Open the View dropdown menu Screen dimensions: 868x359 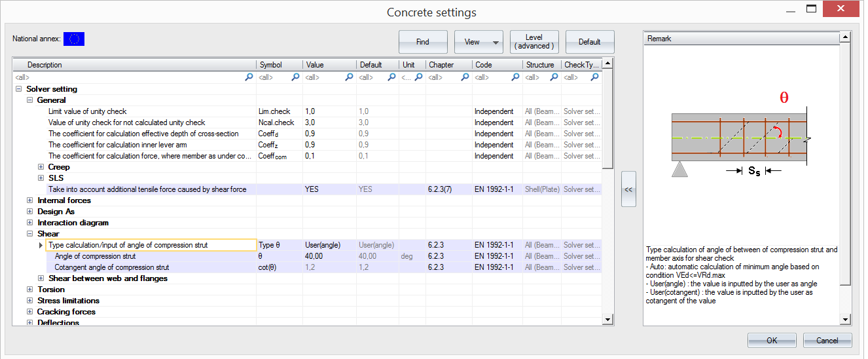pos(479,42)
